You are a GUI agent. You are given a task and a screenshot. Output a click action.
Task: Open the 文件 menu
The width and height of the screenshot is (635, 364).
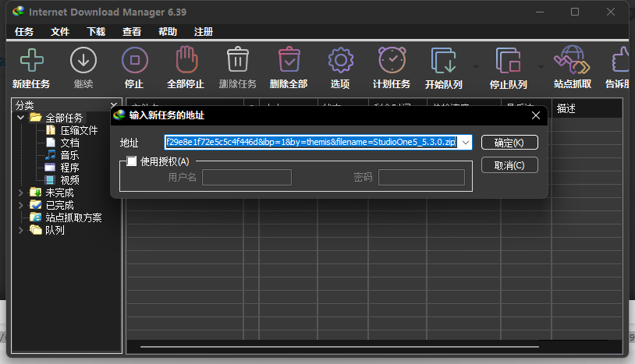click(60, 31)
